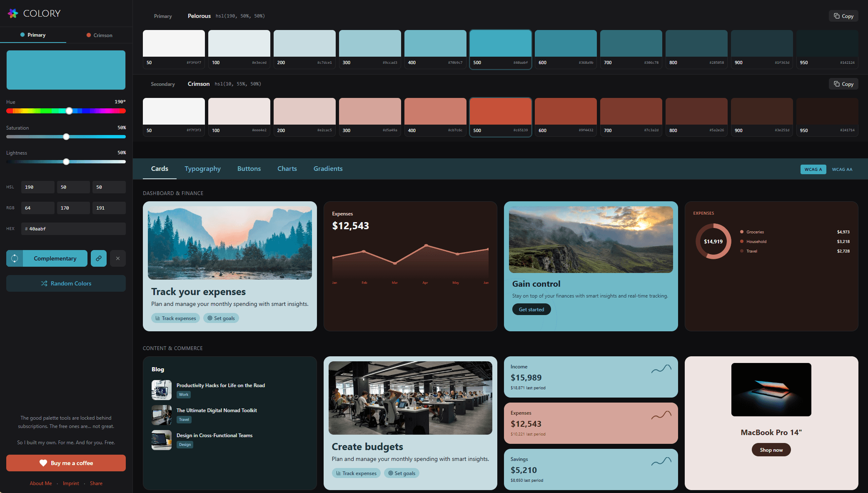The height and width of the screenshot is (493, 868).
Task: Enable the WCAG AA contrast toggle
Action: coord(842,169)
